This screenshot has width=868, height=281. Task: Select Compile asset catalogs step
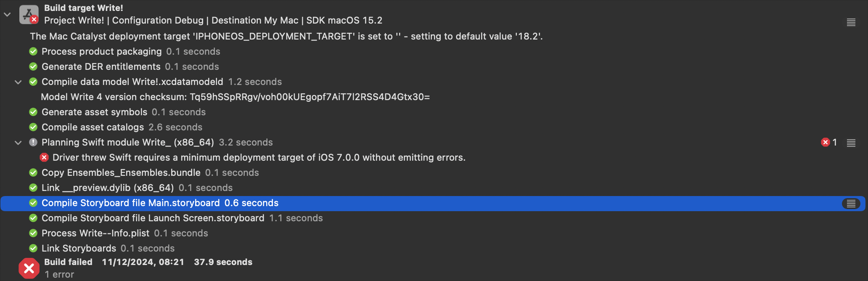[434, 127]
